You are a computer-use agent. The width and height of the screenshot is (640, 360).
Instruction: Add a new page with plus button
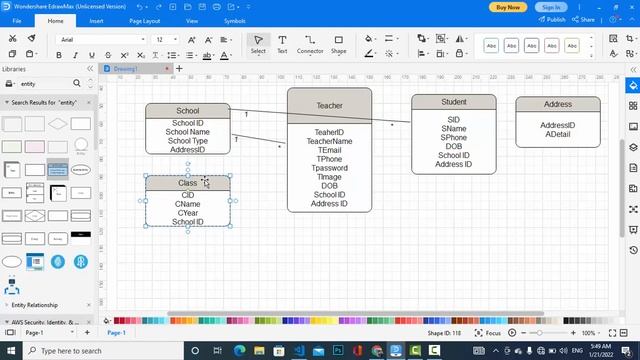(87, 333)
